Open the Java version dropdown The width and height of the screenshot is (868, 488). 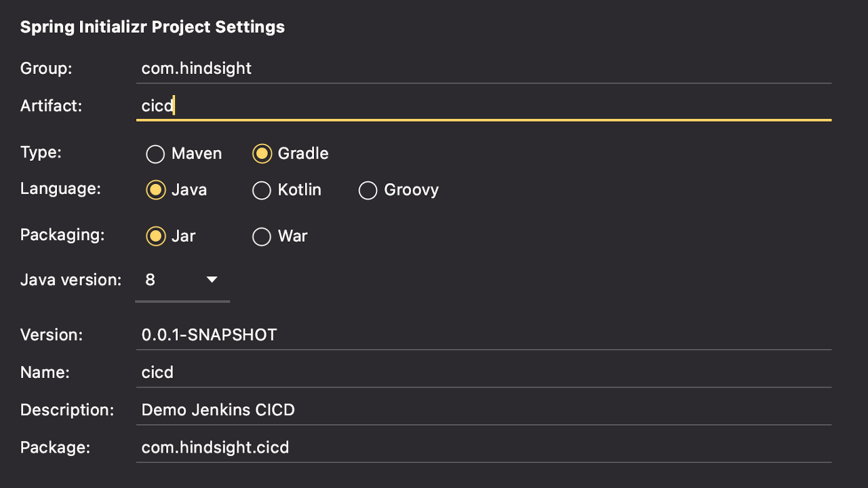point(182,280)
